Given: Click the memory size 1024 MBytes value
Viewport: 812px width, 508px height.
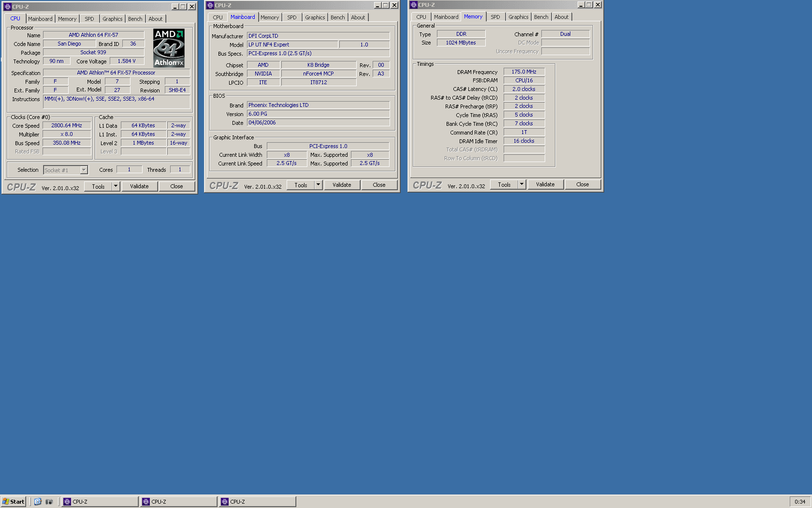Looking at the screenshot, I should [461, 43].
